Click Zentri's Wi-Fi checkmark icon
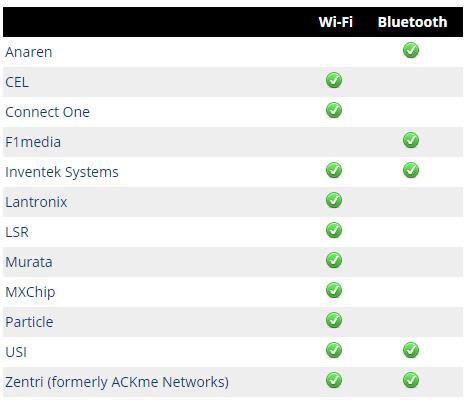This screenshot has width=465, height=403. (334, 380)
